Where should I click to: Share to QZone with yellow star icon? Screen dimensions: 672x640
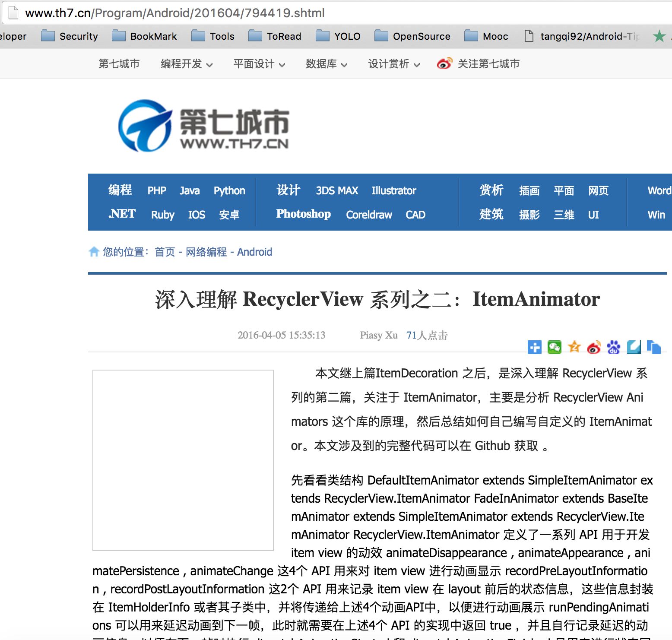574,347
